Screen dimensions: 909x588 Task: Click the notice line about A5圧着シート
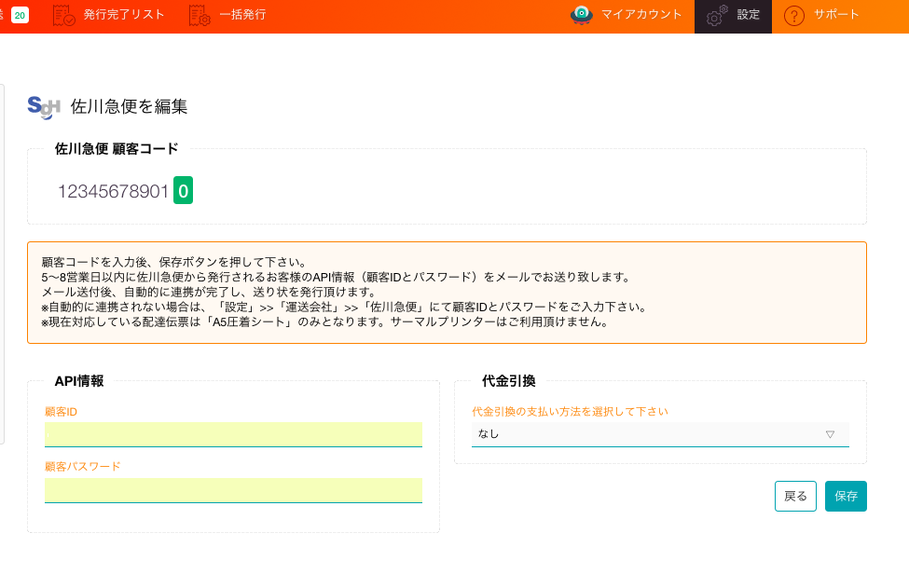pos(324,322)
